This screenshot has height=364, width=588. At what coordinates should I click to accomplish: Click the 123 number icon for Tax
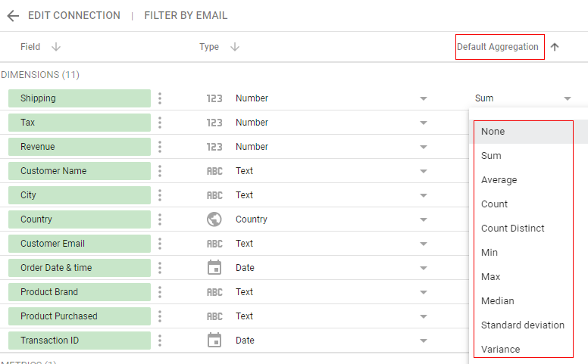(214, 123)
